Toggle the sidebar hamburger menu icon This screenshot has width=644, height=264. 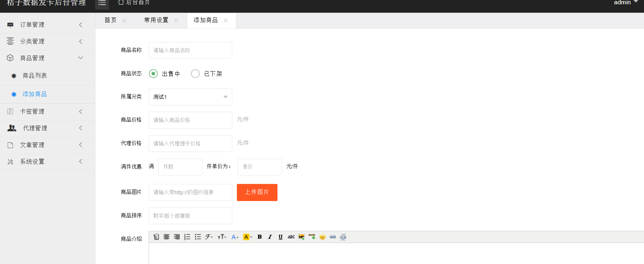coord(102,3)
